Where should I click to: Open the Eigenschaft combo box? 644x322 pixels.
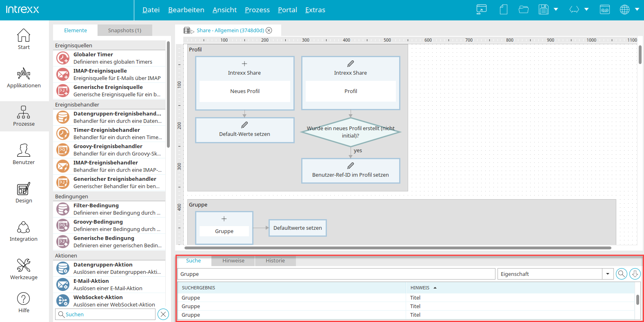[x=555, y=274]
